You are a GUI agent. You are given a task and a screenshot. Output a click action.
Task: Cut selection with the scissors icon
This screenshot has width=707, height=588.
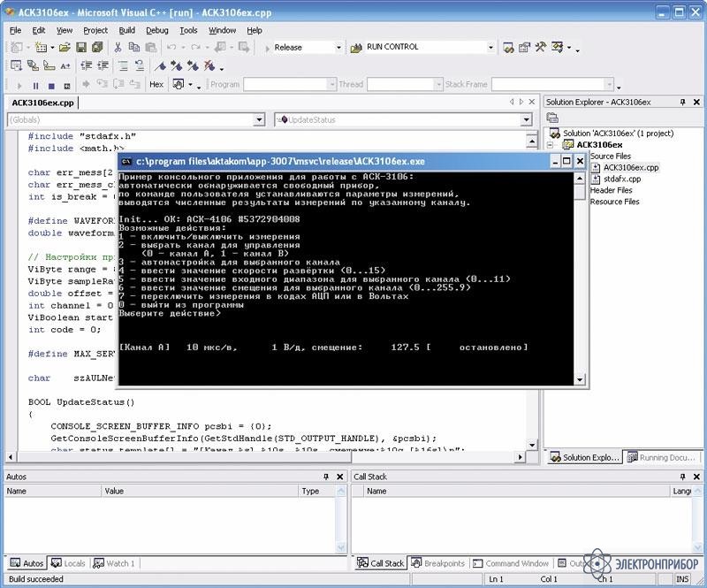(x=118, y=47)
